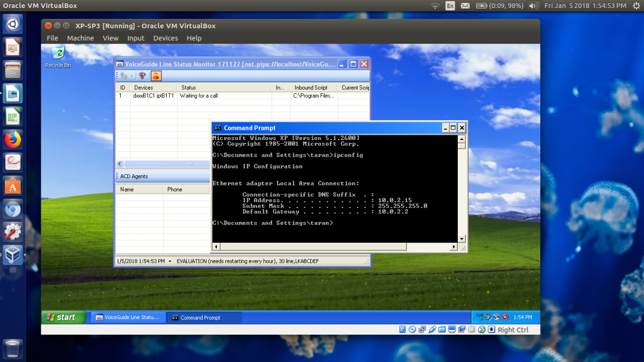This screenshot has width=644, height=362.
Task: Click the VirtualBox CPU virtualization indicator icon
Action: tap(472, 329)
